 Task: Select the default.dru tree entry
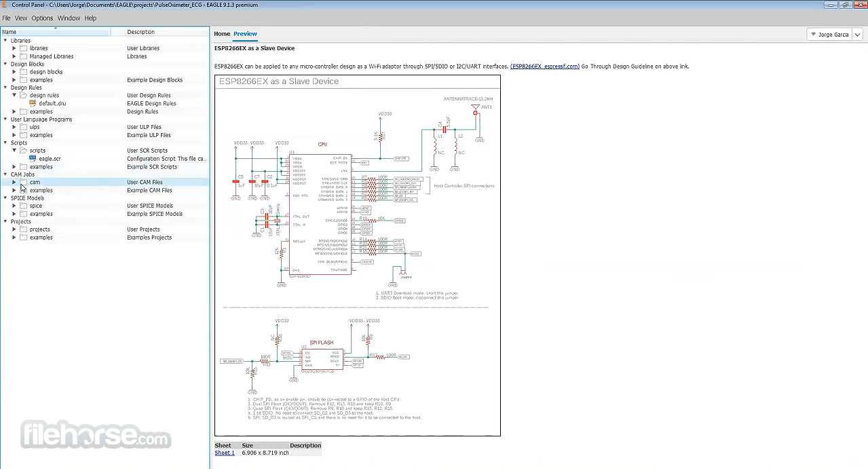tap(52, 104)
